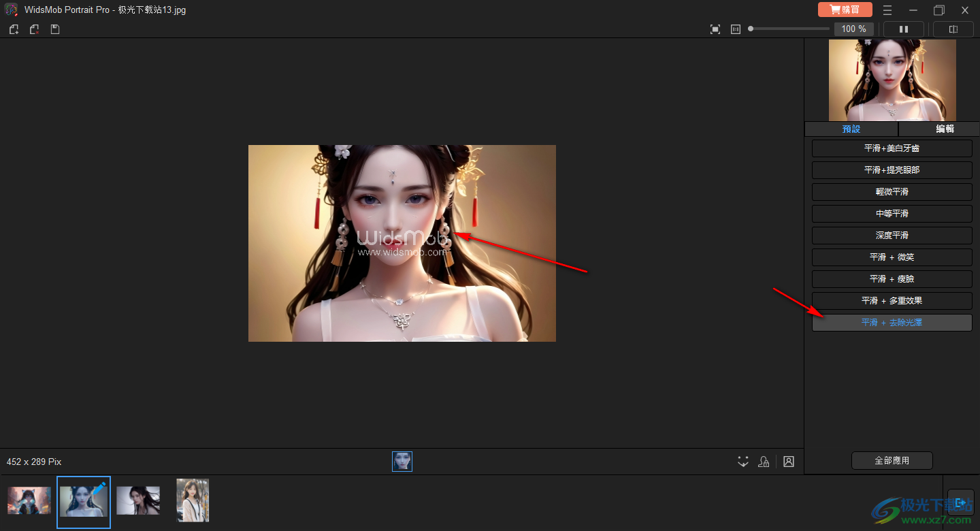The width and height of the screenshot is (980, 531).
Task: Apply the 平滑 + 微笑 preset
Action: coord(892,257)
